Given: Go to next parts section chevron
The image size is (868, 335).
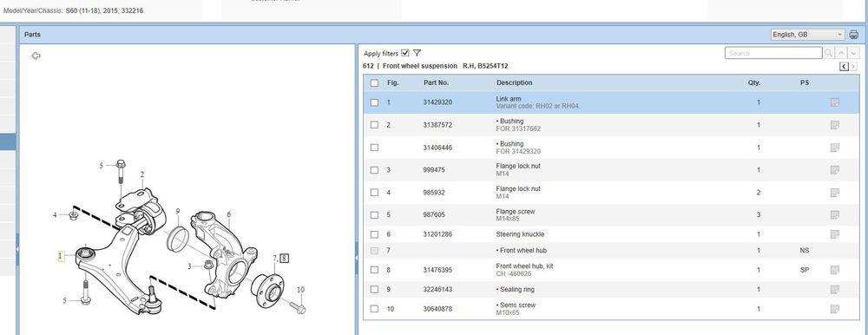Looking at the screenshot, I should [x=853, y=67].
